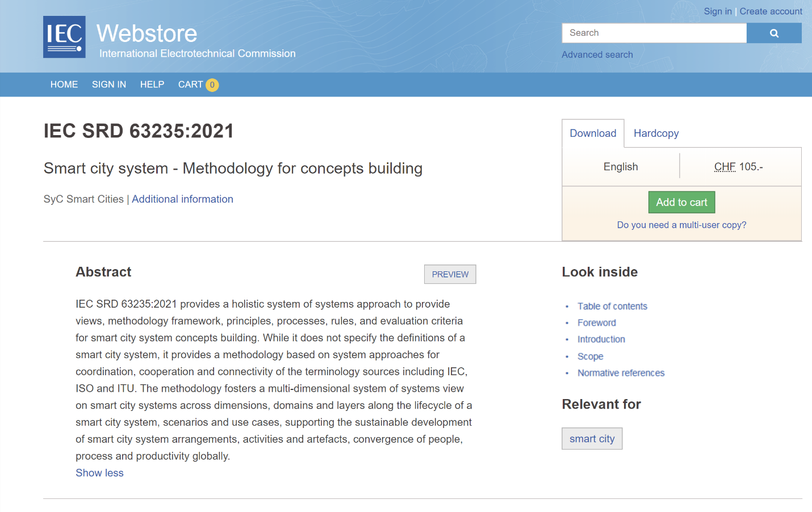Click the IEC SRD 63235:2021 heading
Viewport: 812px width, 512px height.
point(139,131)
